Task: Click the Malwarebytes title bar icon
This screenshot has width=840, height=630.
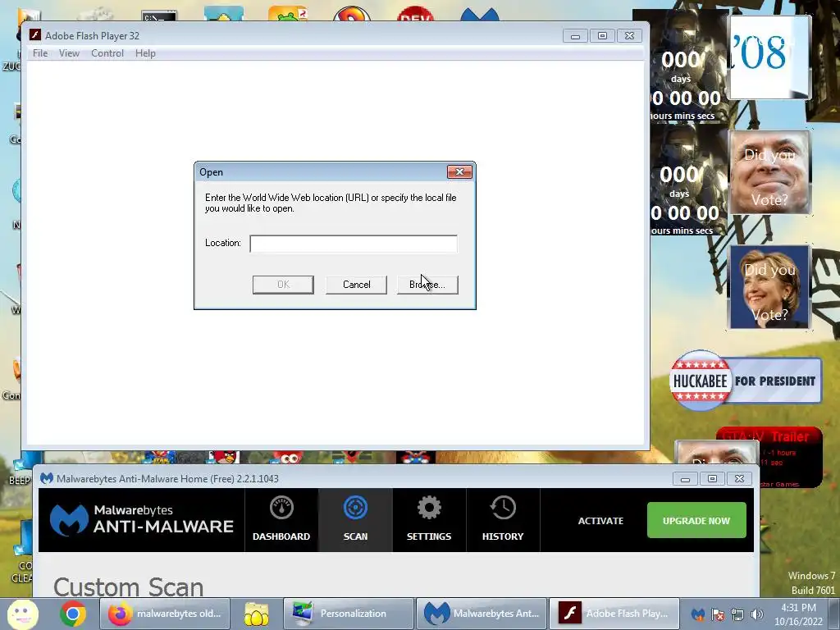Action: click(47, 478)
